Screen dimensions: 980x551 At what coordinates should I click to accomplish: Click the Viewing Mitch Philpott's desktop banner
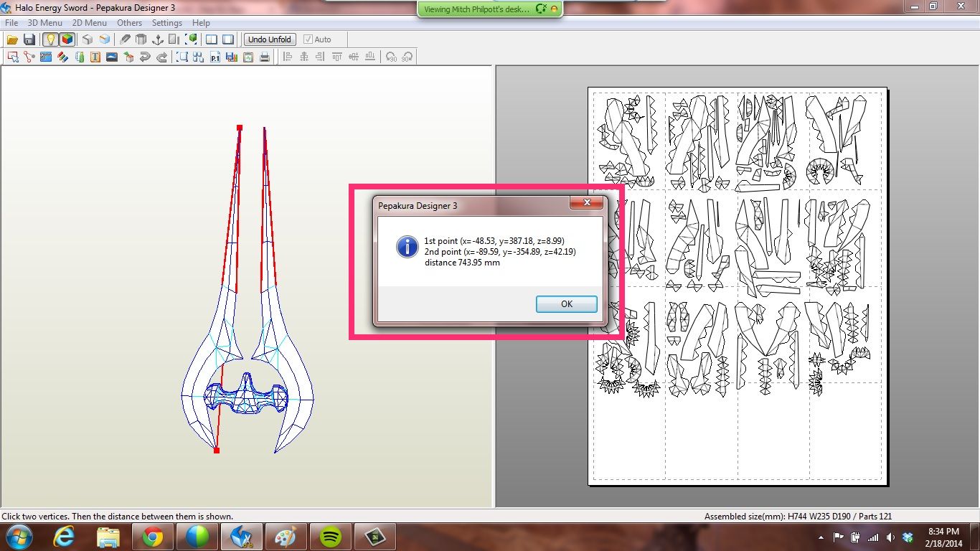click(489, 9)
